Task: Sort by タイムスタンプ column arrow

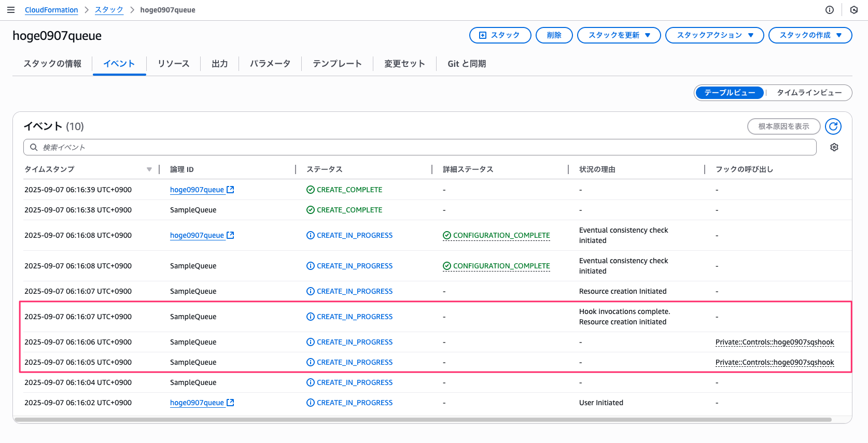Action: [x=149, y=169]
